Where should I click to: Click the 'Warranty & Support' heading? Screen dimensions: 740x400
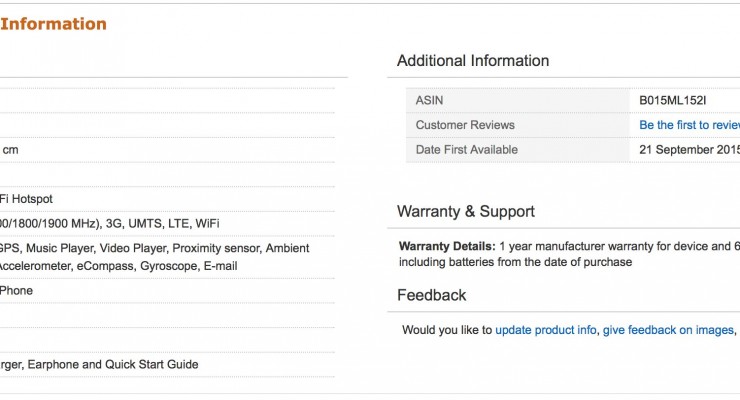(x=466, y=211)
